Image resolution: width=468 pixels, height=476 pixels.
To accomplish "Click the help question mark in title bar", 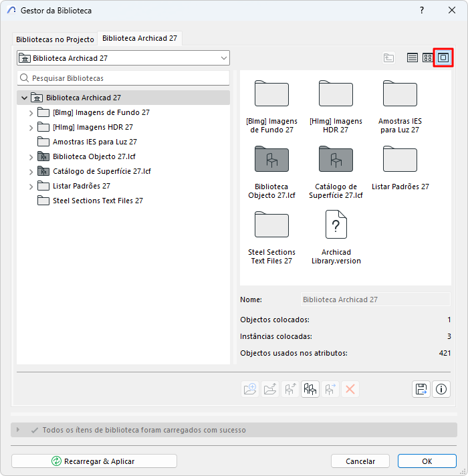I will click(422, 10).
